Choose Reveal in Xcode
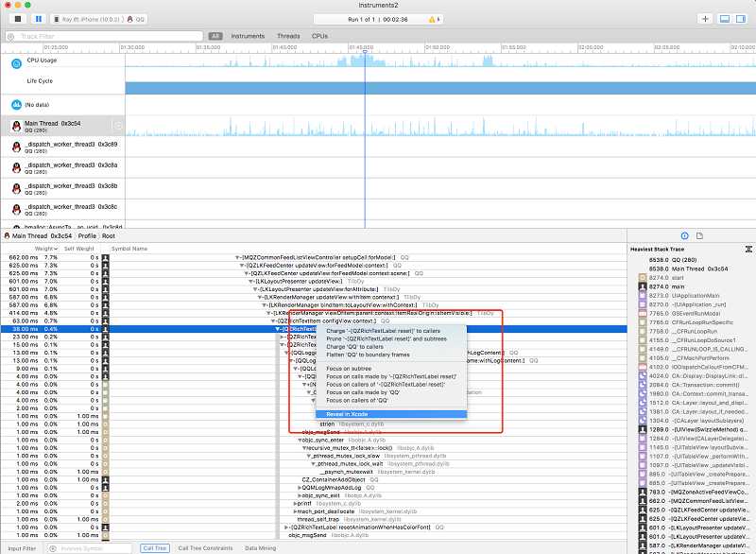Image resolution: width=756 pixels, height=554 pixels. pyautogui.click(x=391, y=414)
